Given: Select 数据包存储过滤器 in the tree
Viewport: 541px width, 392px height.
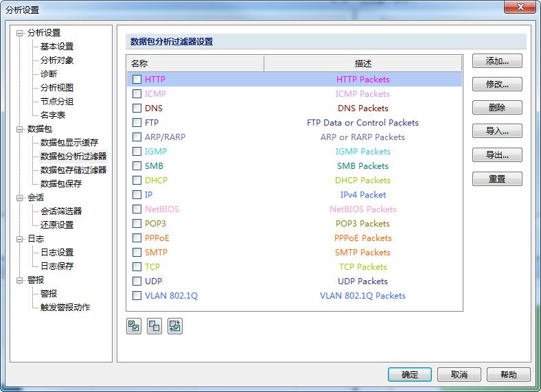Looking at the screenshot, I should (73, 170).
